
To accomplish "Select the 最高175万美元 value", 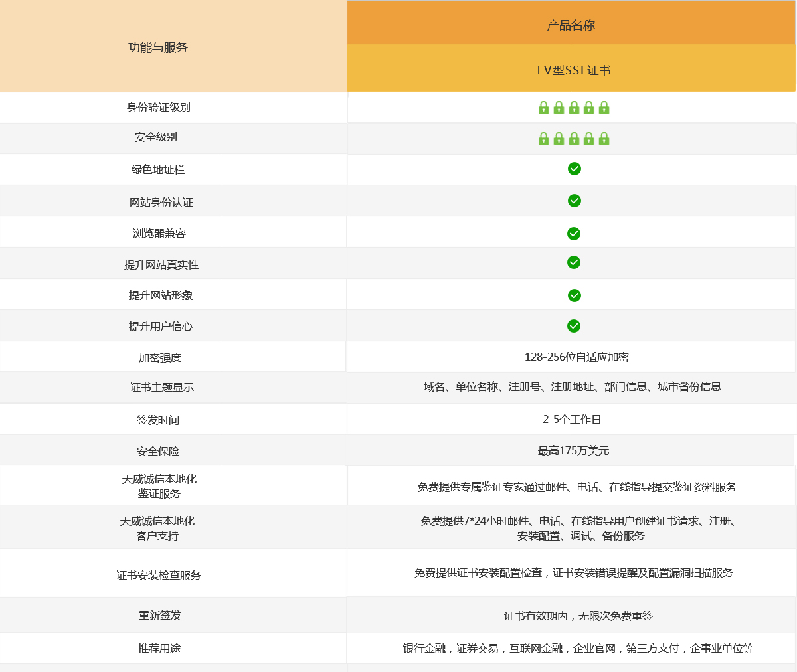I will 573,450.
